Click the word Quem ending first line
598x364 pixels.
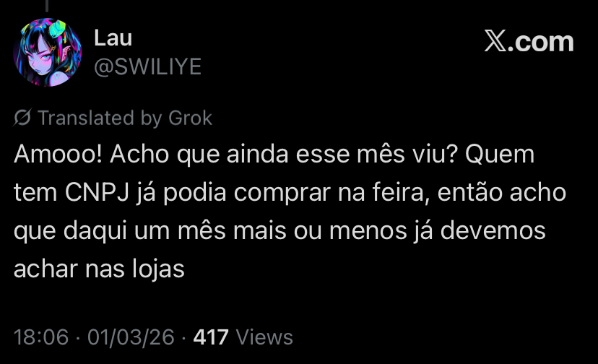(500, 154)
